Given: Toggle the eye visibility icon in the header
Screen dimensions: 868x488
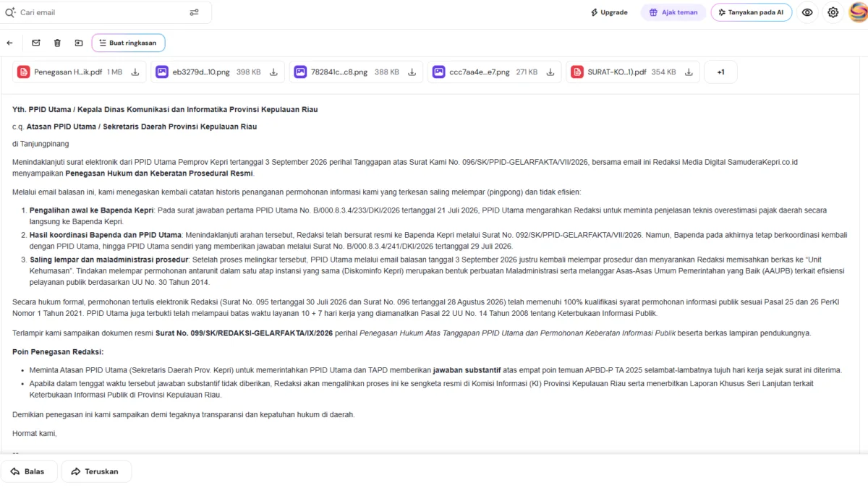Looking at the screenshot, I should 807,12.
